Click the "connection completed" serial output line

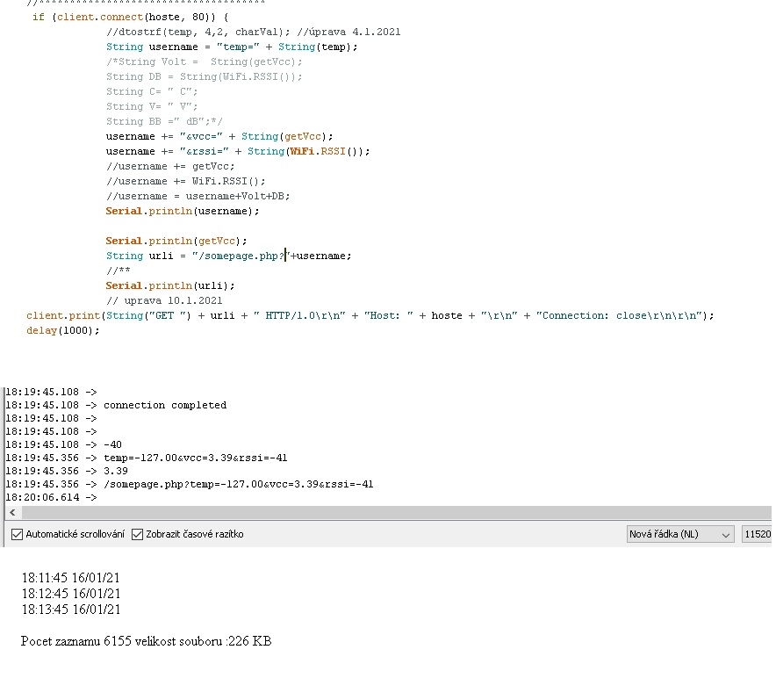164,405
